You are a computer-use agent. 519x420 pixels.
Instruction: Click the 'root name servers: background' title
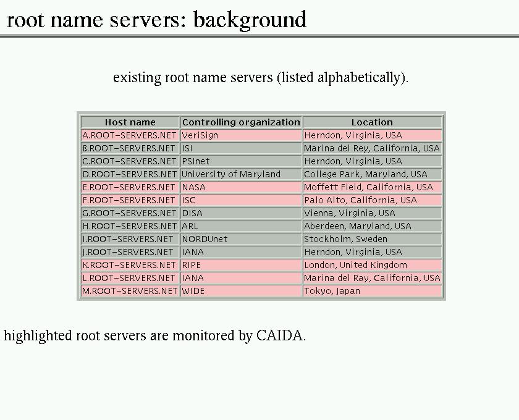click(156, 20)
